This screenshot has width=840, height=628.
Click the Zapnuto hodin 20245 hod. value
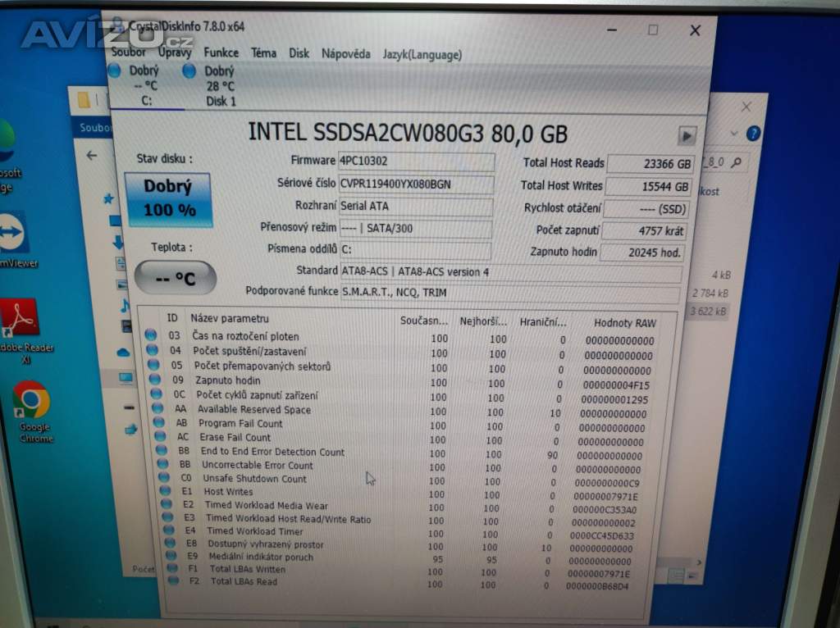coord(642,253)
